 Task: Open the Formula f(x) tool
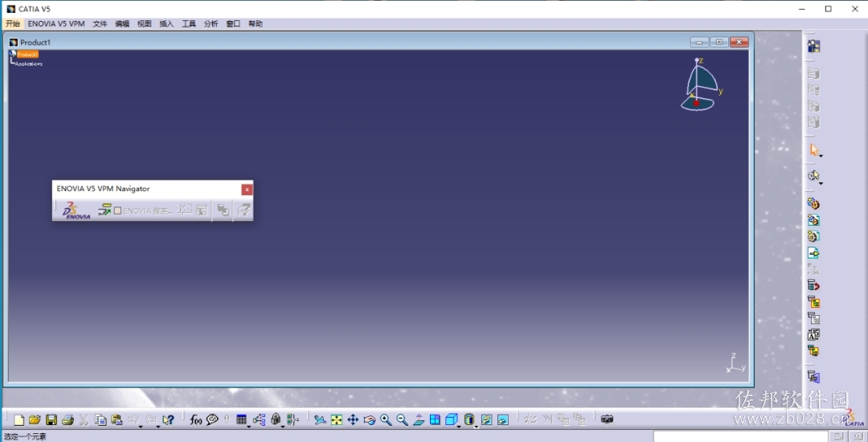(195, 419)
